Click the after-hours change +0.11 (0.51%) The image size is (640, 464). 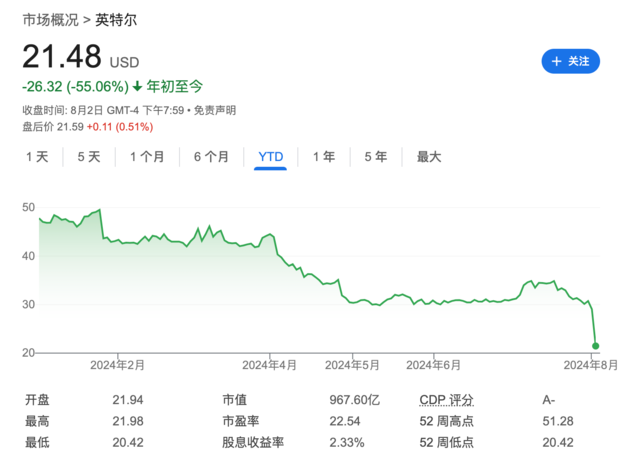pos(120,127)
